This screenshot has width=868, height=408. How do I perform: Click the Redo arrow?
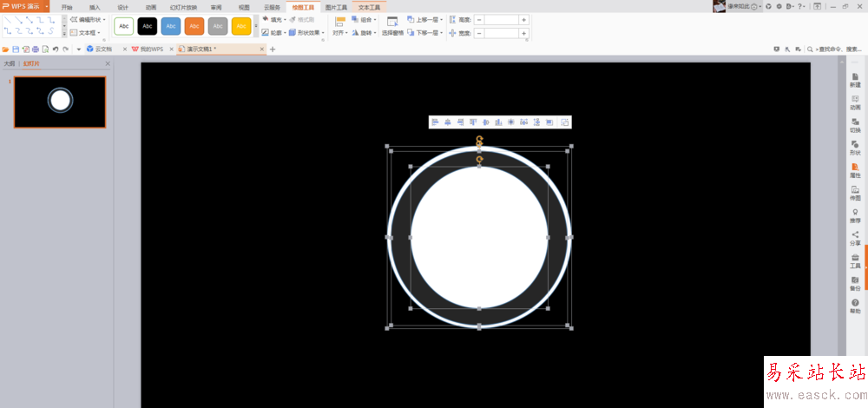click(65, 49)
